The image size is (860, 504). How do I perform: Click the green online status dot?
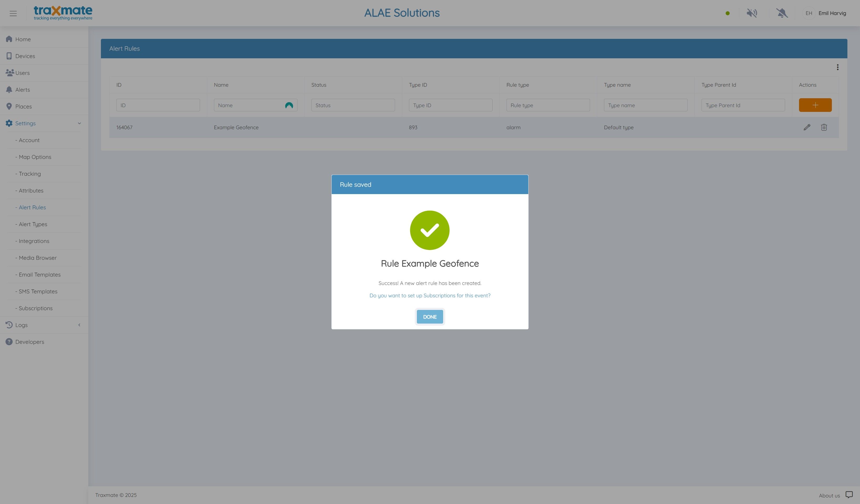pyautogui.click(x=727, y=13)
